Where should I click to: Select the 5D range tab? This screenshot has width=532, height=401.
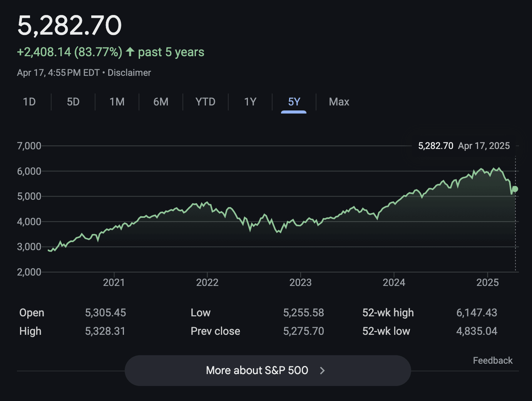[73, 102]
